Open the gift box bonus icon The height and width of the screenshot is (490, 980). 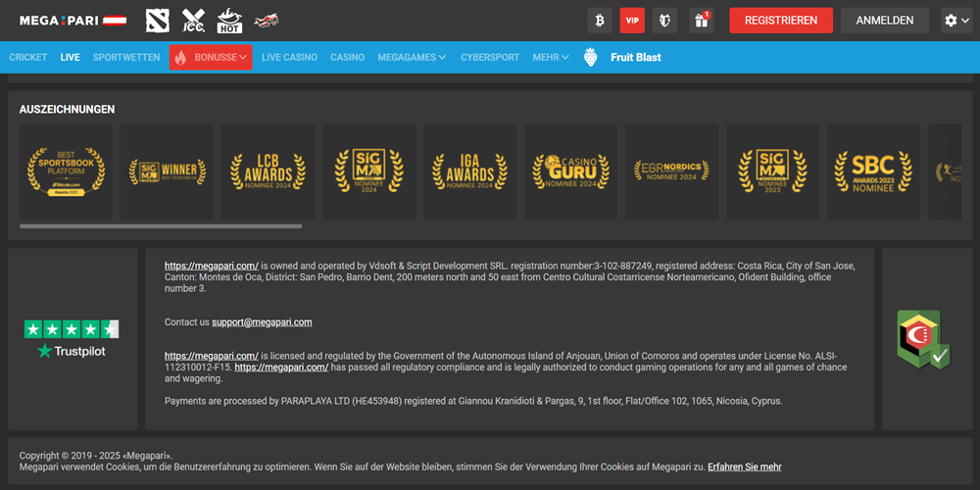(702, 21)
